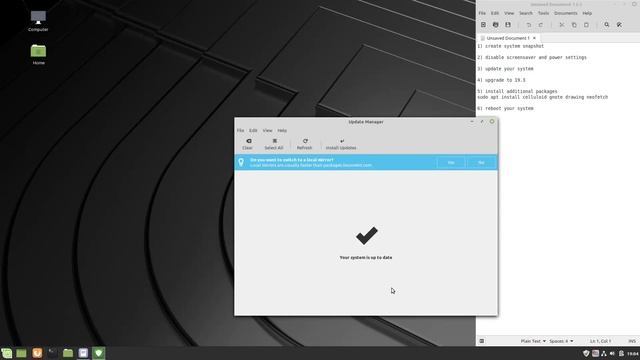640x360 pixels.
Task: Maximize the Update Manager window
Action: (482, 122)
